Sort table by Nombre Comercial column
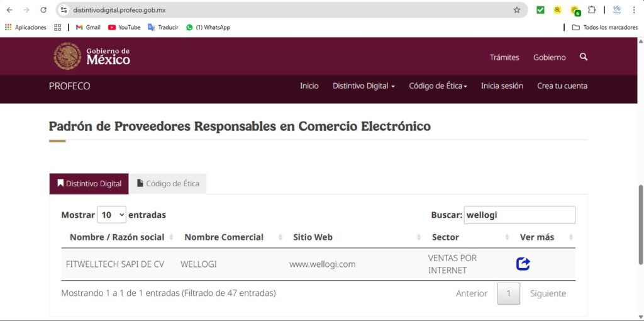644x321 pixels. (224, 237)
